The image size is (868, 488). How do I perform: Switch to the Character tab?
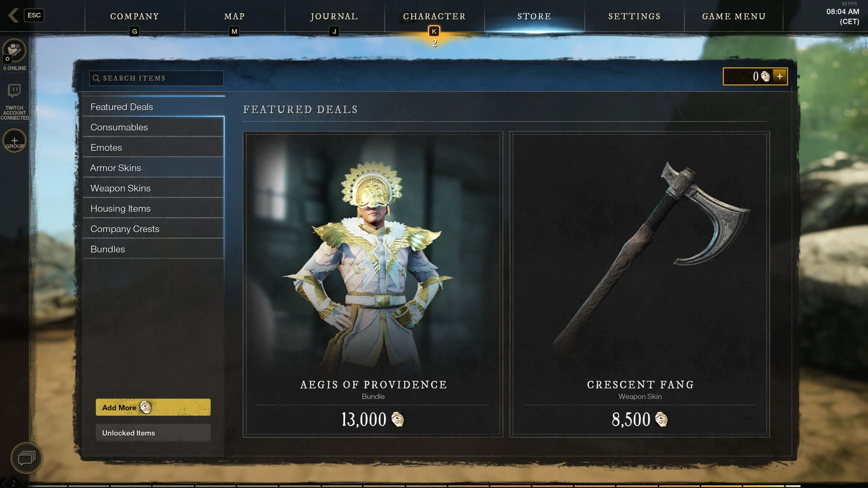(x=434, y=16)
